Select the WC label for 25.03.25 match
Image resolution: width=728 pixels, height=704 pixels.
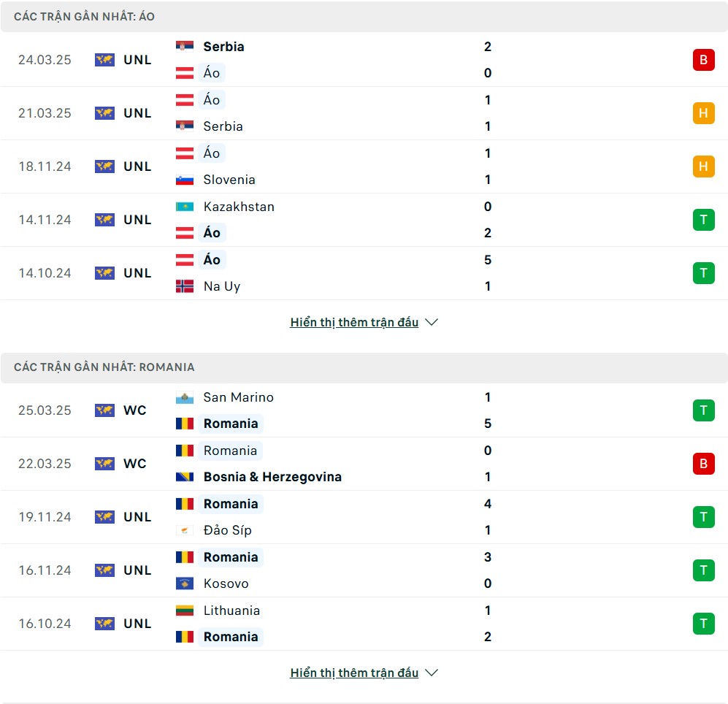click(x=135, y=410)
